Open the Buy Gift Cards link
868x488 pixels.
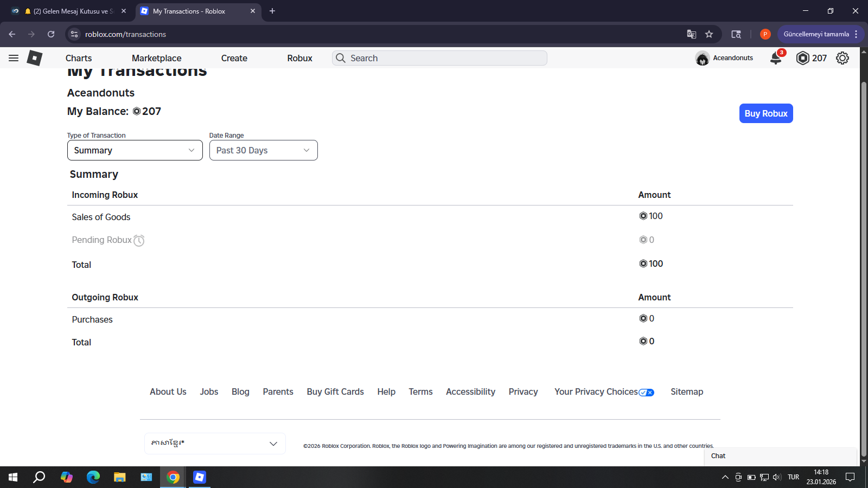335,391
